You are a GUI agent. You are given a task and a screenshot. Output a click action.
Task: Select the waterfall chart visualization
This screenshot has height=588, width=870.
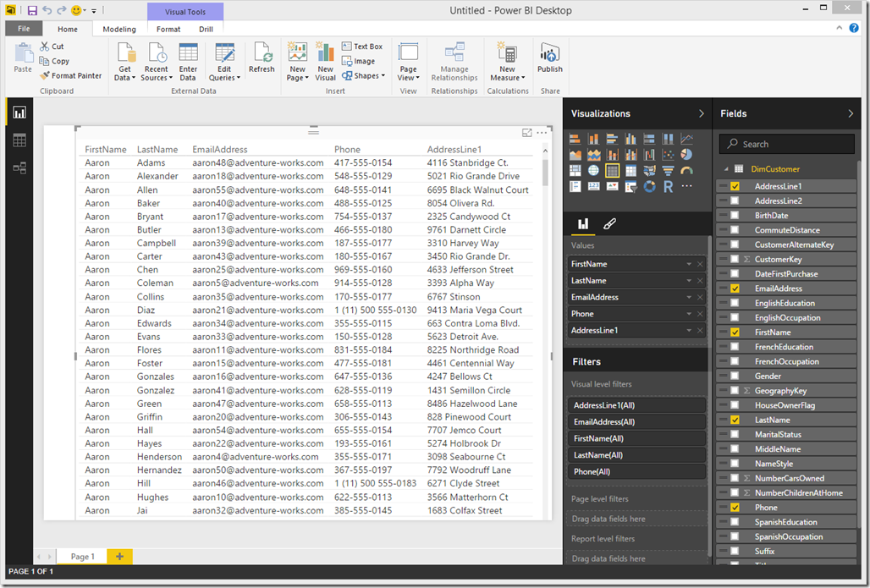[x=649, y=155]
